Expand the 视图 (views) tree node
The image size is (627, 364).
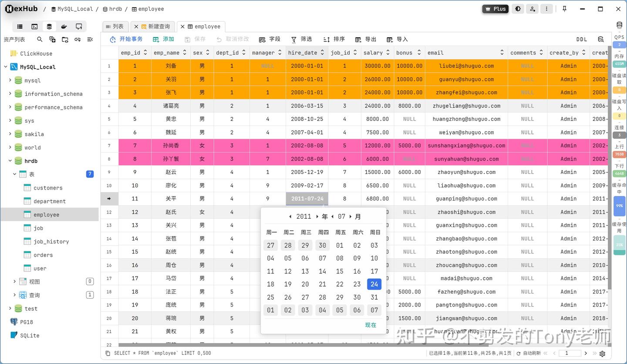point(14,281)
